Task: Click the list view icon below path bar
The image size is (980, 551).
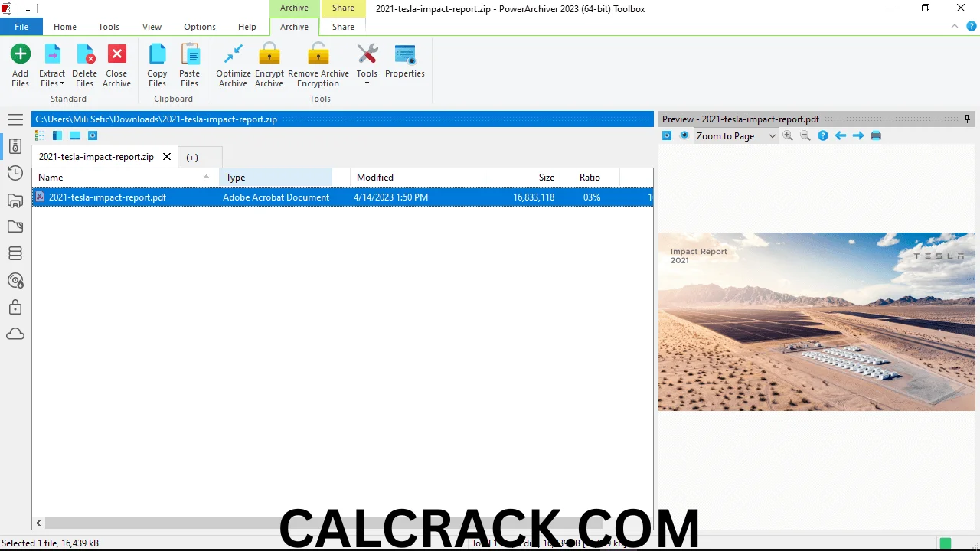Action: coord(40,135)
